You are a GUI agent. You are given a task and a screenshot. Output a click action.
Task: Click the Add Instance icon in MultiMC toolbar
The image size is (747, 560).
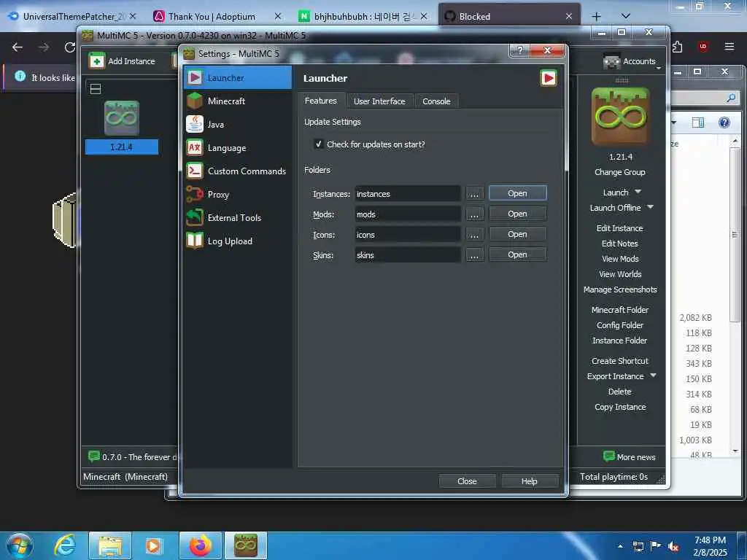click(97, 61)
